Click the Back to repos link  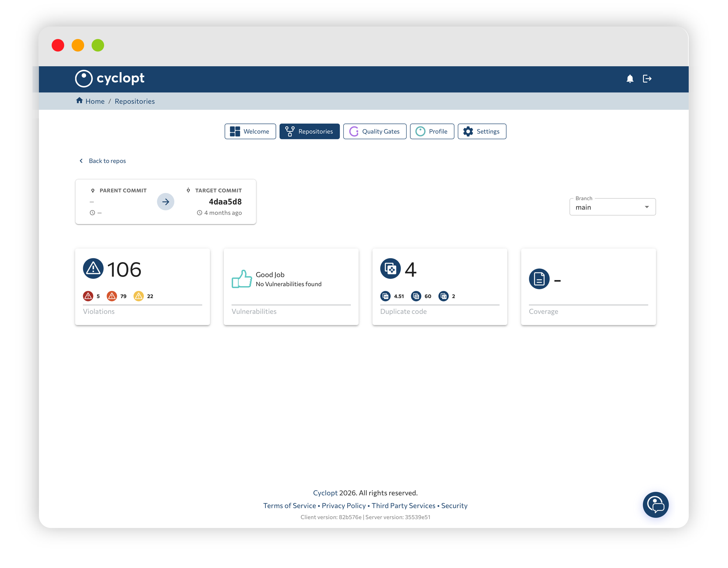pyautogui.click(x=102, y=161)
